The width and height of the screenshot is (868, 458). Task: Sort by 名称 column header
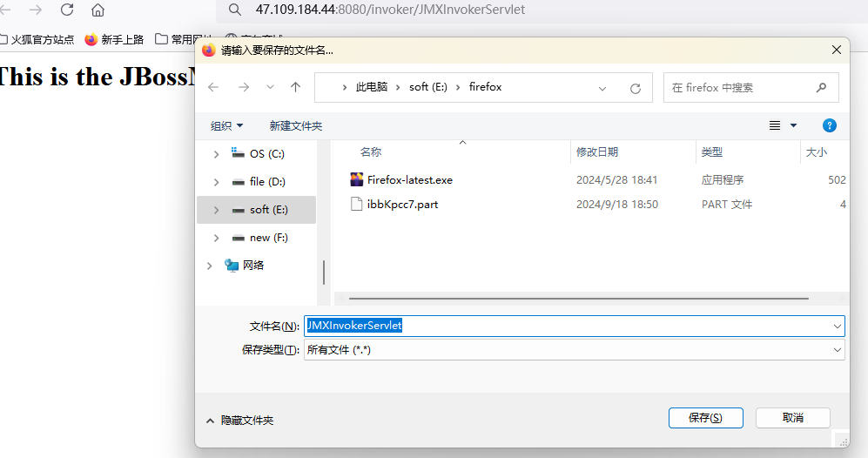click(x=371, y=152)
